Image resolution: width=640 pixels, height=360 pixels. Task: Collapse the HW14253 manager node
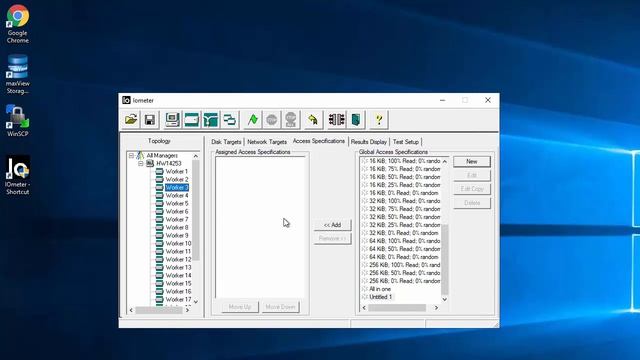click(x=140, y=164)
